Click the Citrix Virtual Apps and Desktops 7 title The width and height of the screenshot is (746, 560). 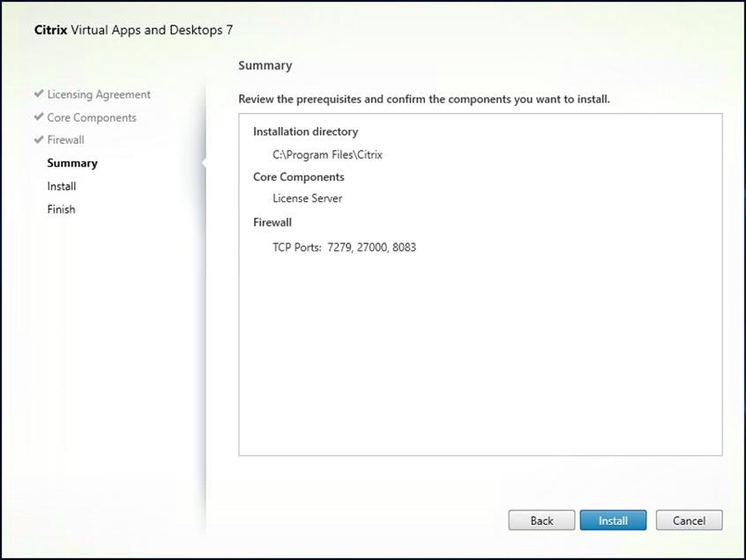[x=133, y=30]
